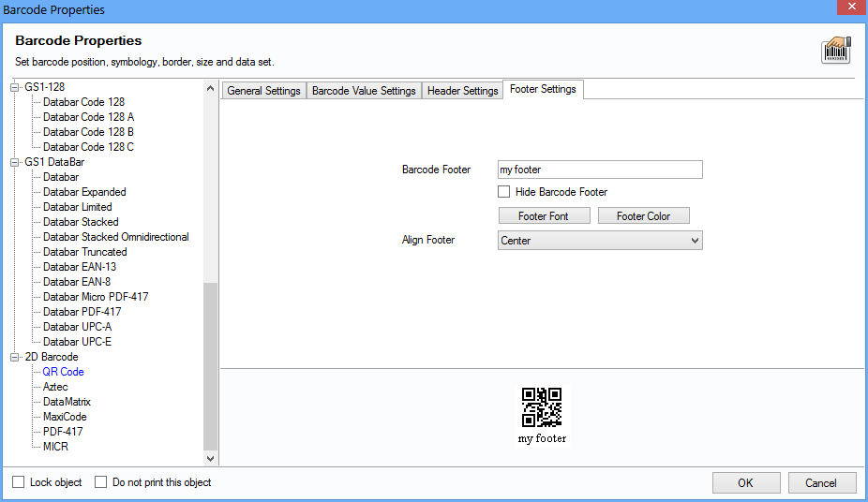Select Databar Expanded symbology
This screenshot has height=502, width=868.
tap(84, 192)
